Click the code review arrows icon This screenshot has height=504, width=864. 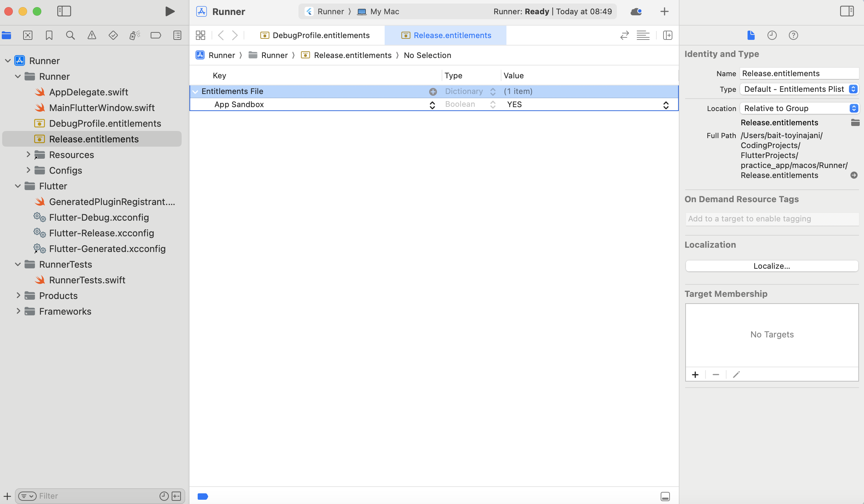tap(624, 35)
